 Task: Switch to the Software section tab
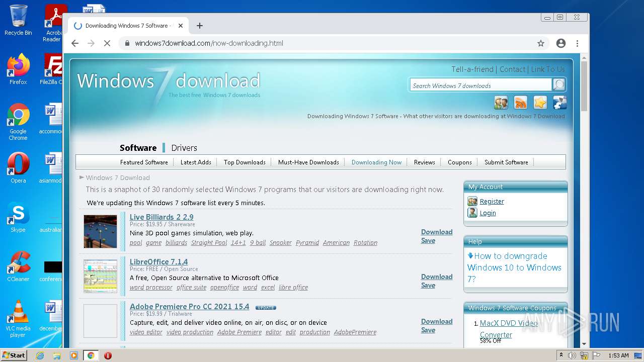[138, 148]
